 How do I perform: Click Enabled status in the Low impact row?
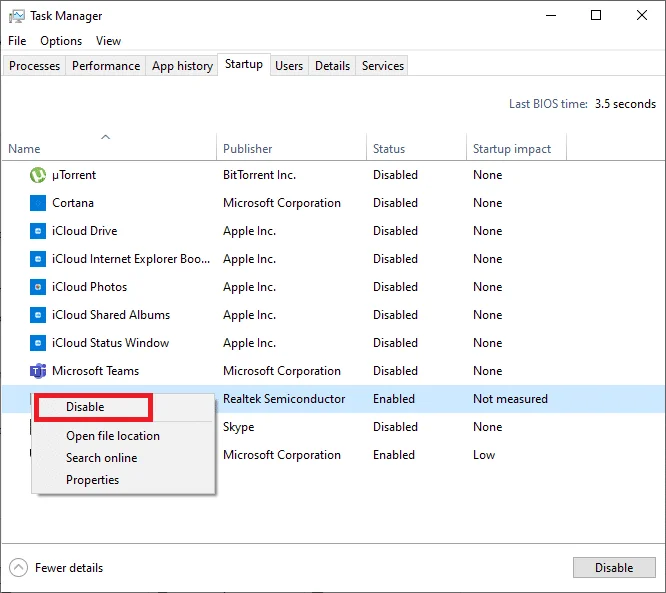tap(394, 455)
